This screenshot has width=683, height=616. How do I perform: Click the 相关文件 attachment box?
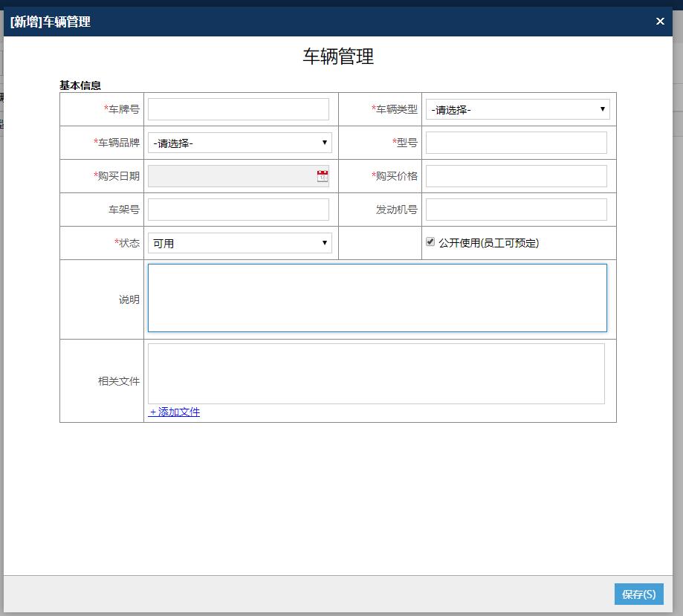click(x=376, y=374)
